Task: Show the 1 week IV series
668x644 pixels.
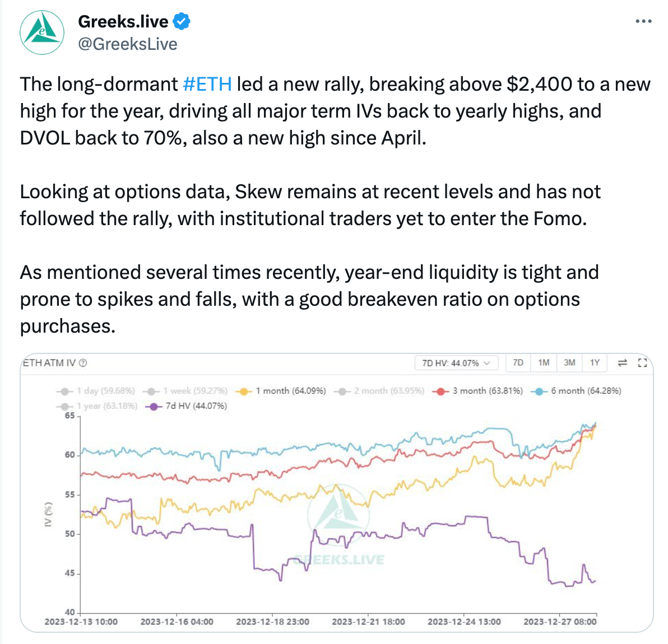Action: 185,391
